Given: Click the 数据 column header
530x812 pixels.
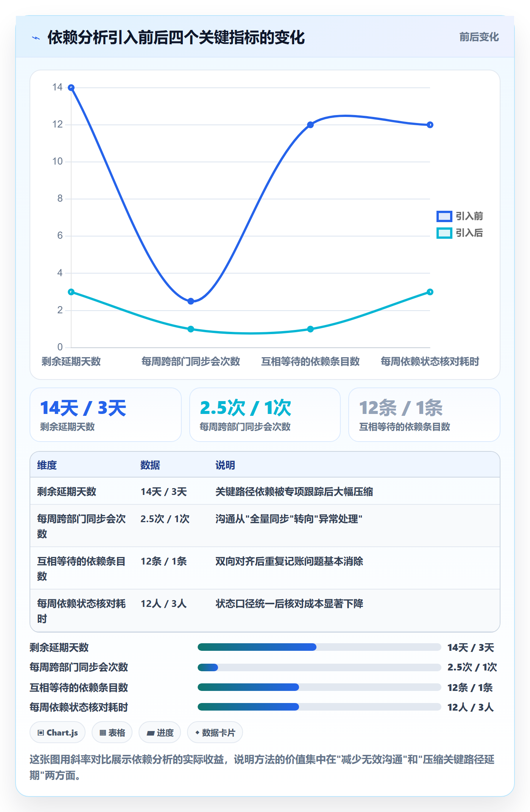Looking at the screenshot, I should (150, 465).
